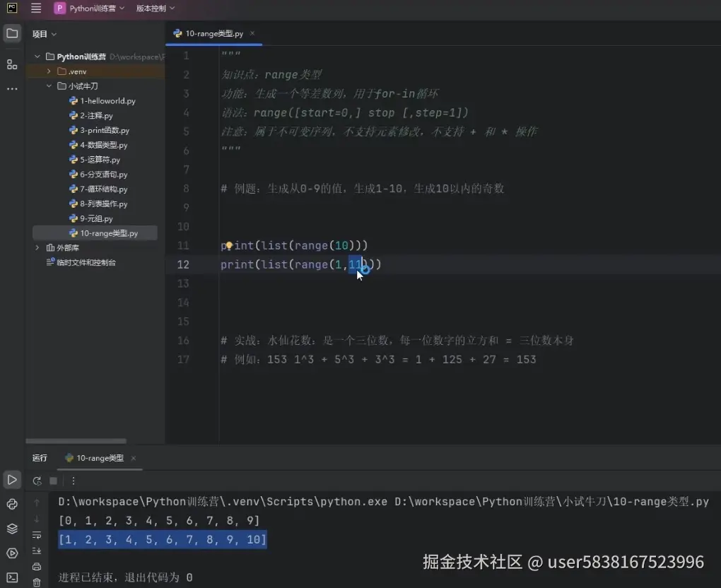Toggle scroll to end of console
721x588 pixels.
pos(37,551)
